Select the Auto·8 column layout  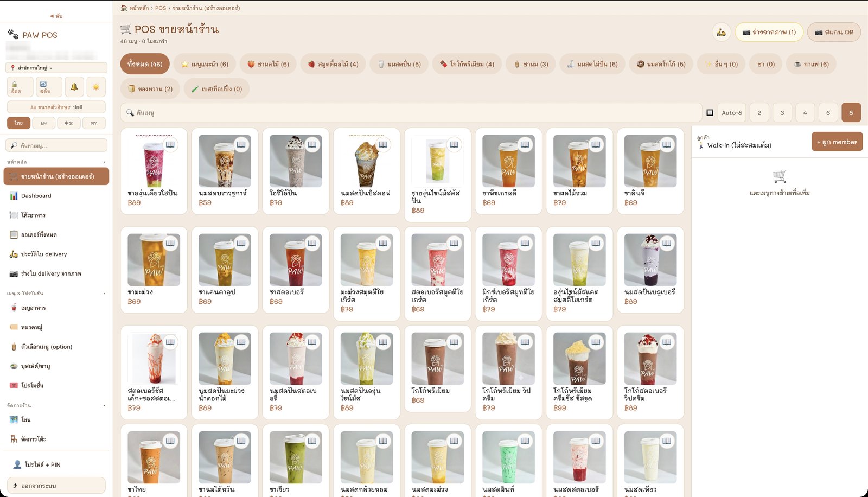(x=732, y=112)
